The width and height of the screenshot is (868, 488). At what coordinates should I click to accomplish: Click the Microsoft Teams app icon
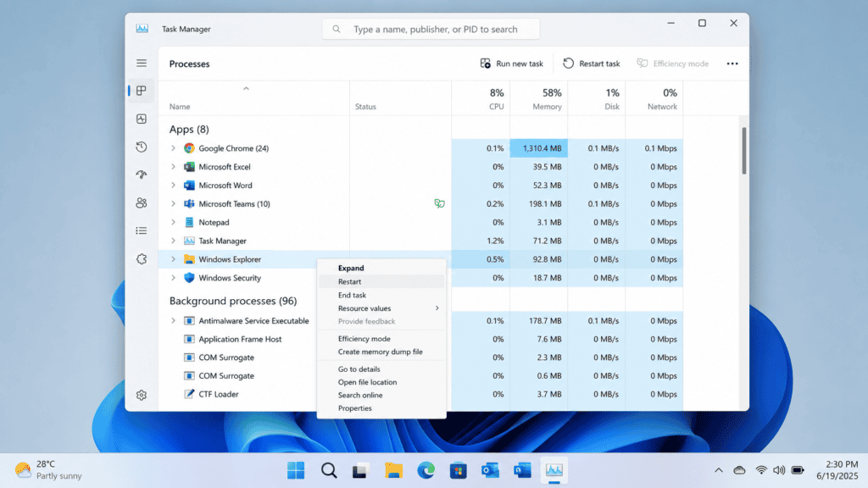[189, 203]
